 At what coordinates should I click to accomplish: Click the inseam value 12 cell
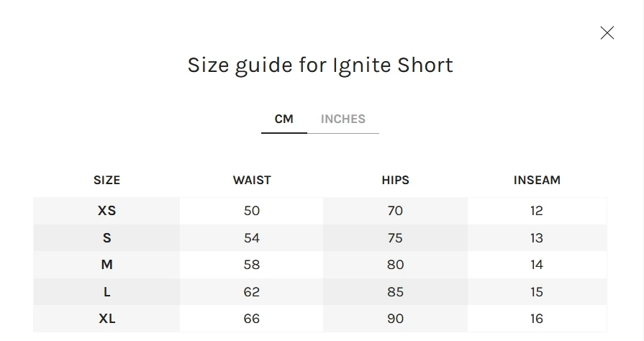(x=537, y=211)
